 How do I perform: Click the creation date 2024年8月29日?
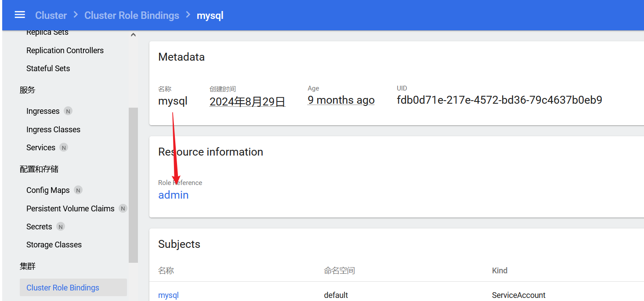[247, 102]
